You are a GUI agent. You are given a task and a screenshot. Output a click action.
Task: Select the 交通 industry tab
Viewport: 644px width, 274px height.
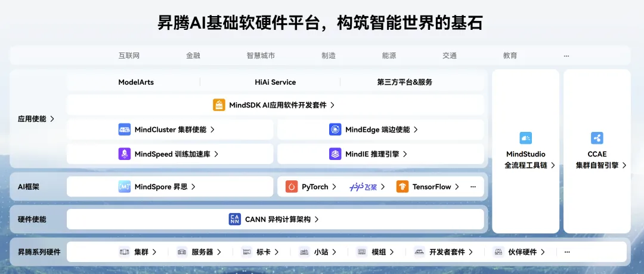(450, 56)
